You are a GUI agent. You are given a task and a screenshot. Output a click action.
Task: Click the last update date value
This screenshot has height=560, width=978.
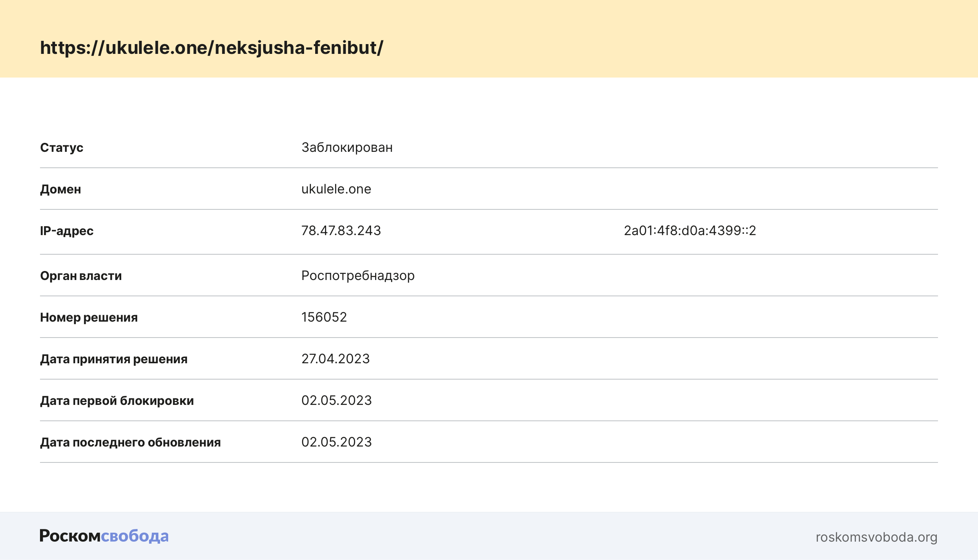pos(336,442)
